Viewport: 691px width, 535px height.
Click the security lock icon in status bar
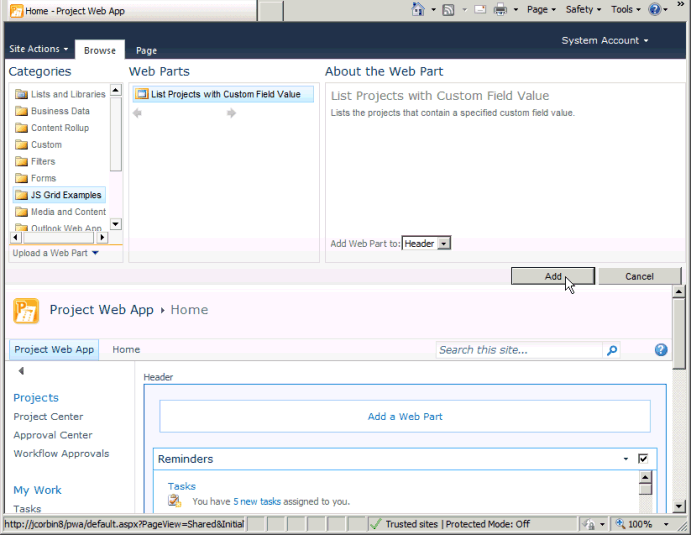[x=588, y=524]
